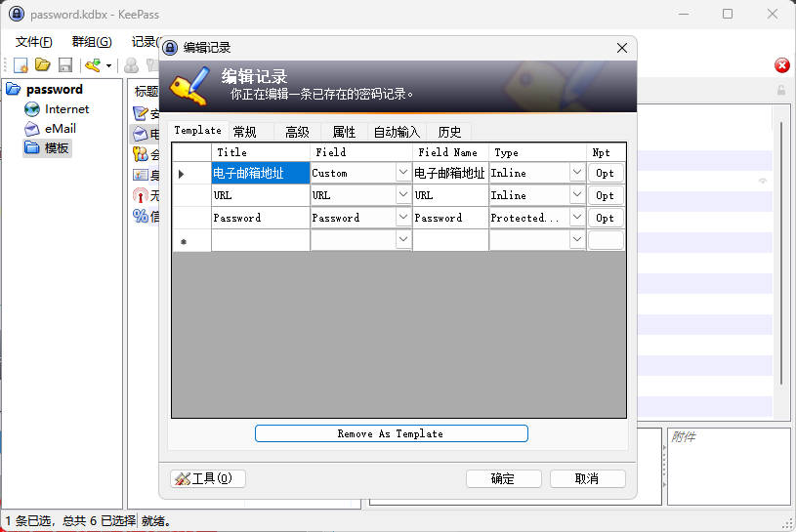This screenshot has width=796, height=532.
Task: Click the New database toolbar icon
Action: pyautogui.click(x=20, y=65)
